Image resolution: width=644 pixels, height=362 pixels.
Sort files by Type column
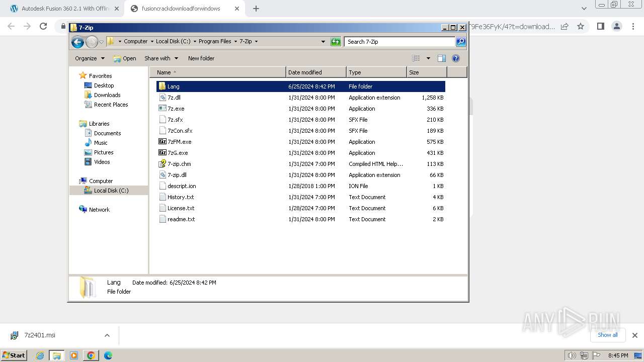point(376,72)
